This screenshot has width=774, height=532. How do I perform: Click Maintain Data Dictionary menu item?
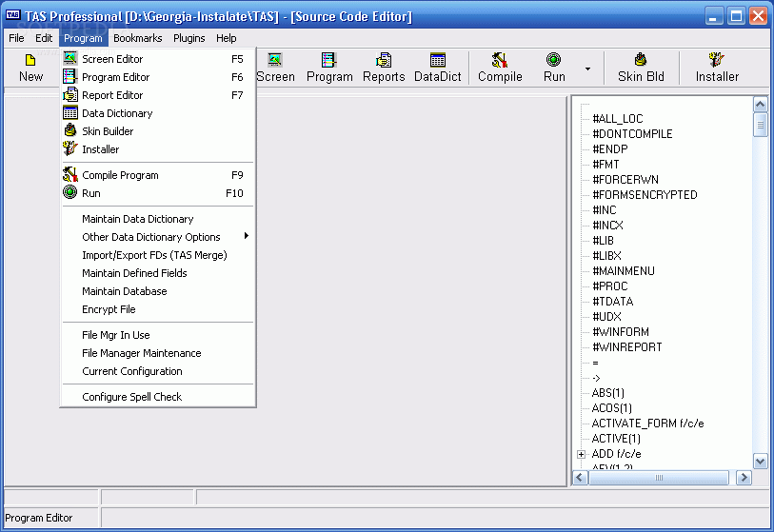[x=158, y=219]
